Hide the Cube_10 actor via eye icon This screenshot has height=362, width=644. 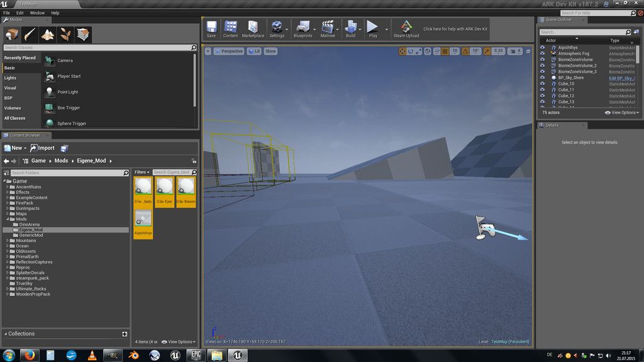click(x=543, y=84)
